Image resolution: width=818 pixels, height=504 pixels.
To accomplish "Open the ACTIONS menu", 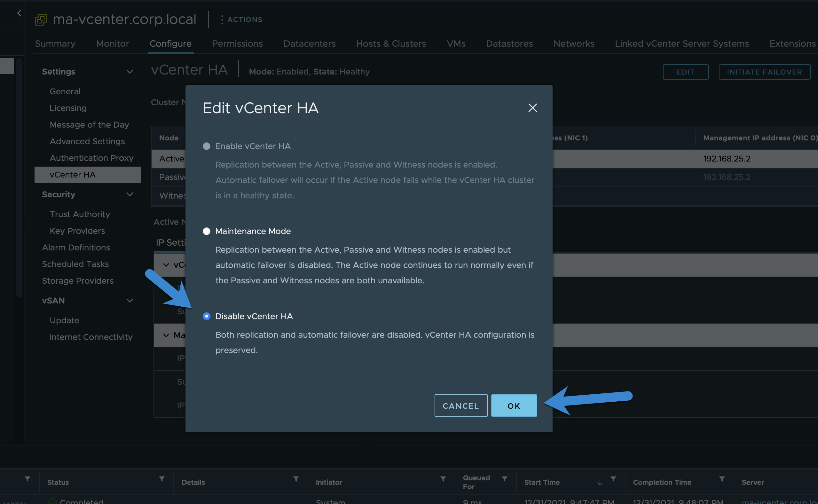I will pos(242,20).
